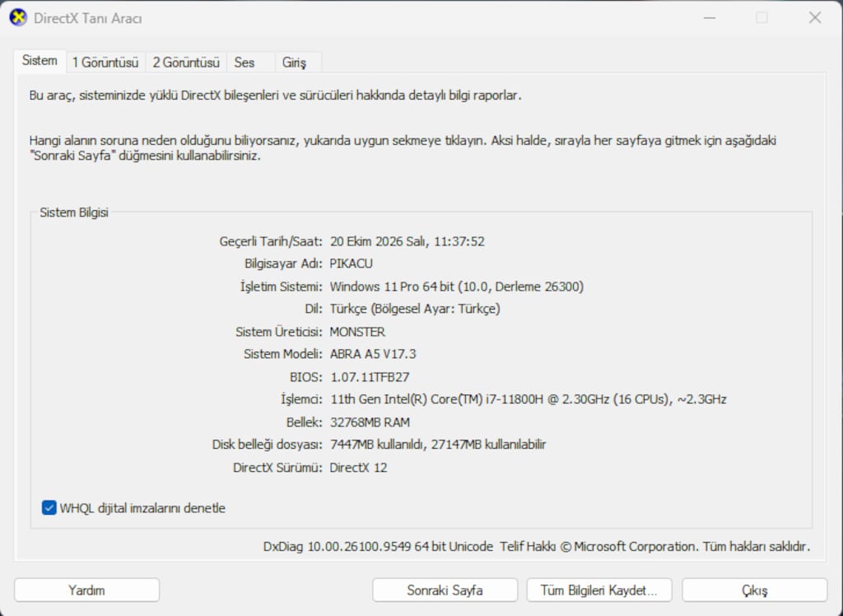Click the 32768MB RAM value

point(370,422)
